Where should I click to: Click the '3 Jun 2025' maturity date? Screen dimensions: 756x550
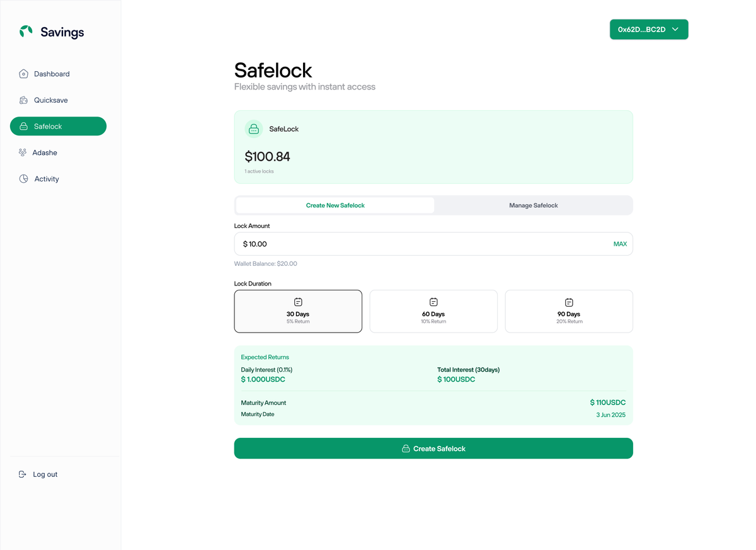[x=611, y=415]
